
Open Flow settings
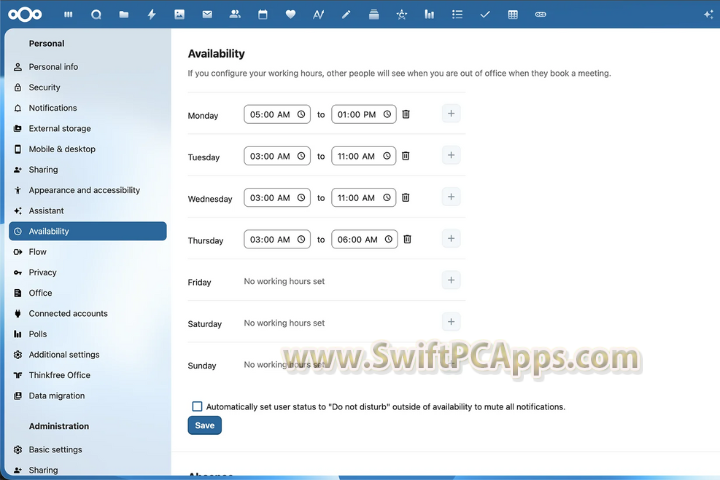click(x=88, y=252)
